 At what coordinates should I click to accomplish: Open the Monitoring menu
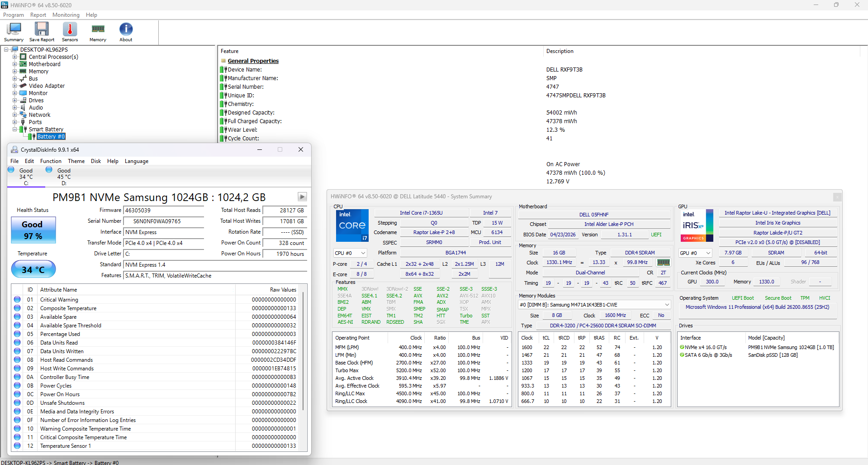click(66, 15)
